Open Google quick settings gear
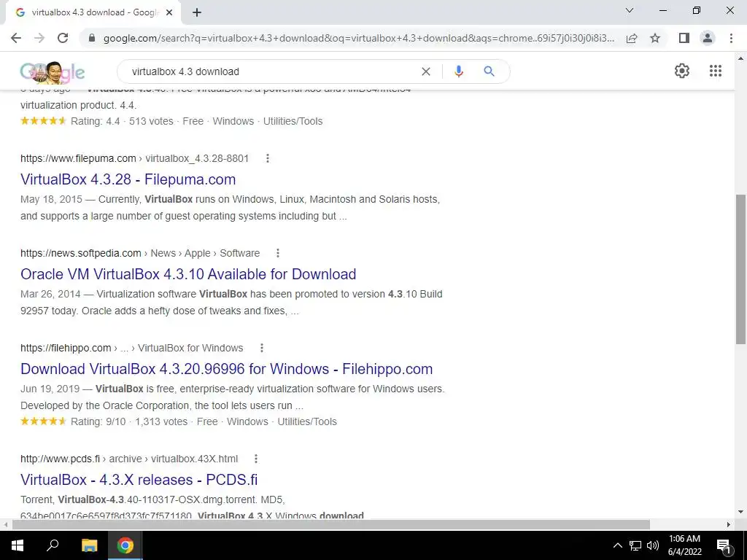The height and width of the screenshot is (560, 747). [x=682, y=71]
